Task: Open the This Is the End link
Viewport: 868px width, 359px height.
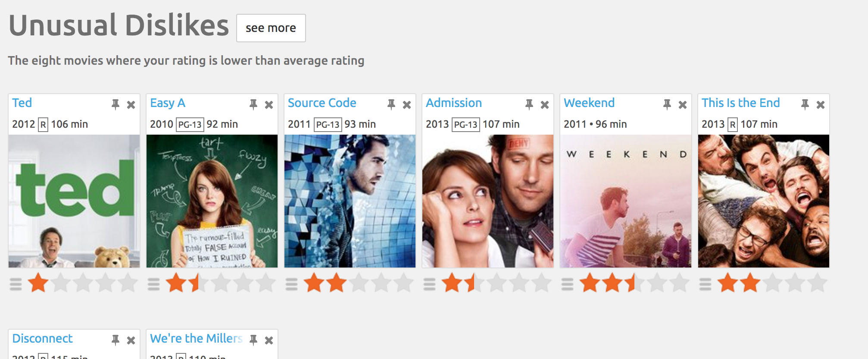Action: point(740,103)
